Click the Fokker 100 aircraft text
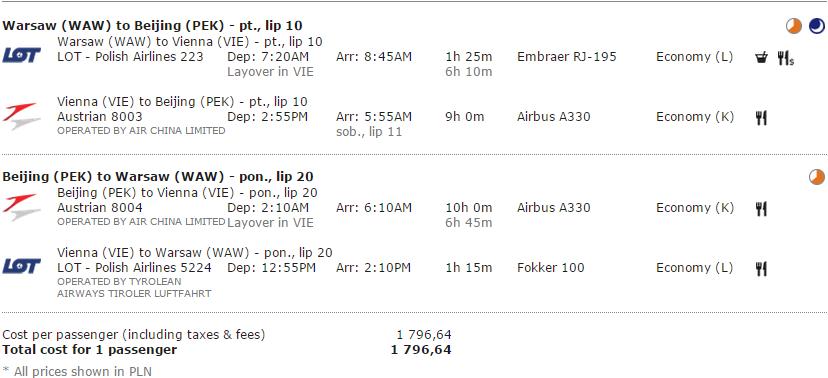This screenshot has width=828, height=378. point(551,268)
